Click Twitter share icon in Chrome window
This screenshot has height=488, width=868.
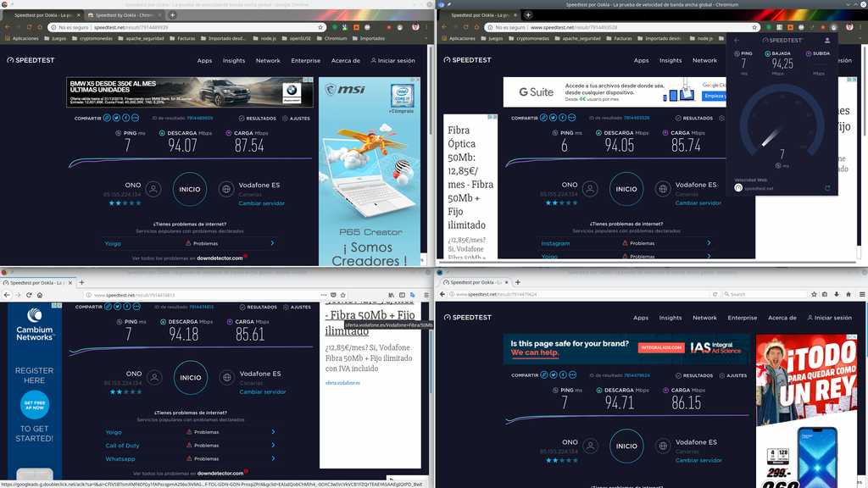(x=117, y=118)
